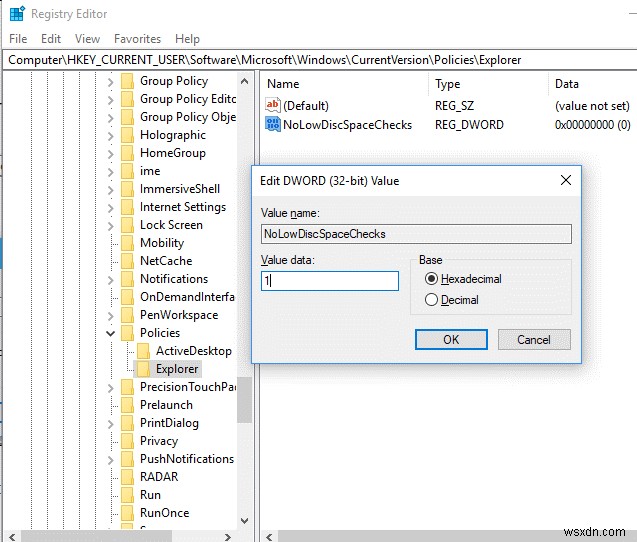Image resolution: width=637 pixels, height=542 pixels.
Task: Click the tree pane vertical scrollbar thumb
Action: point(244,400)
